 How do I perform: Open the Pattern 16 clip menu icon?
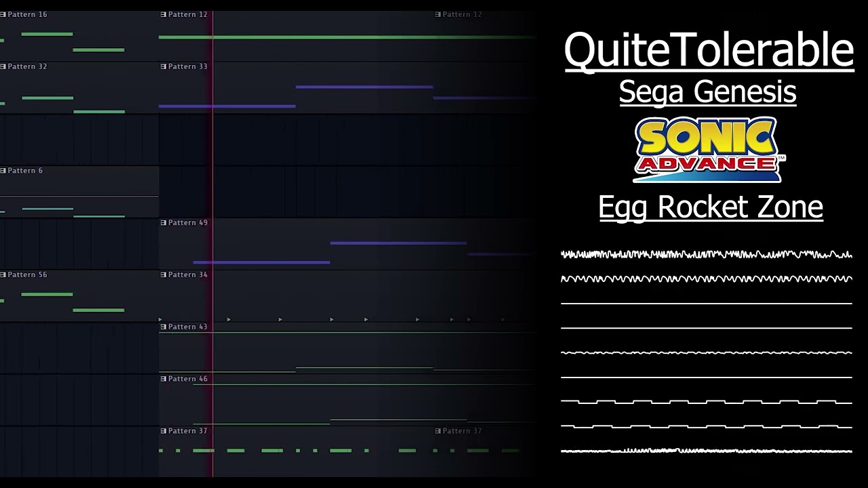[3, 14]
